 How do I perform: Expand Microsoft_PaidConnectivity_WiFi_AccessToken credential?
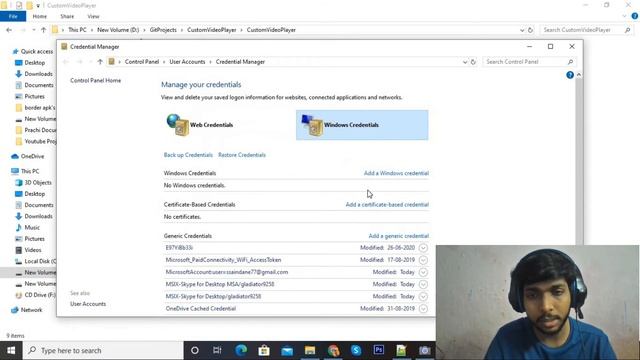click(423, 260)
